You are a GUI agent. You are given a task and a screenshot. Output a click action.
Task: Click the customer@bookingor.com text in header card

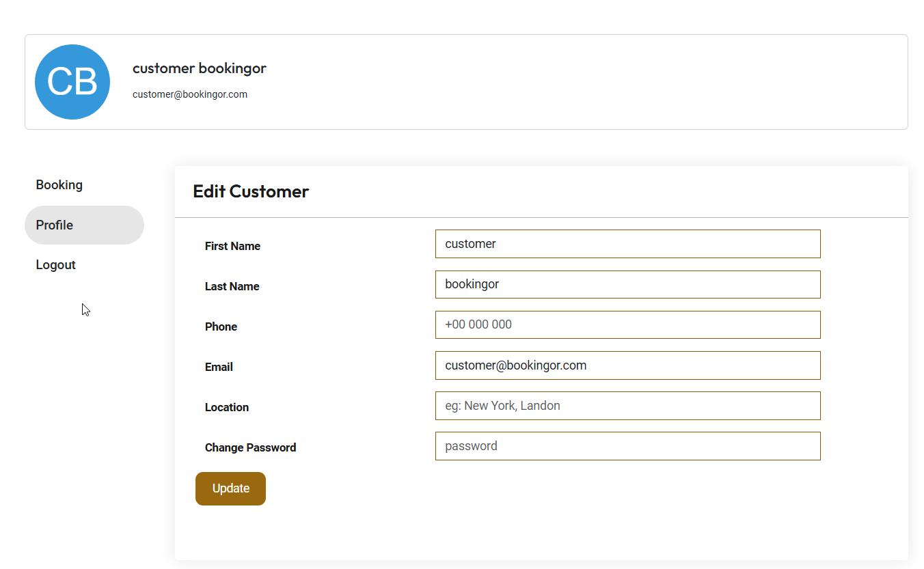coord(190,94)
